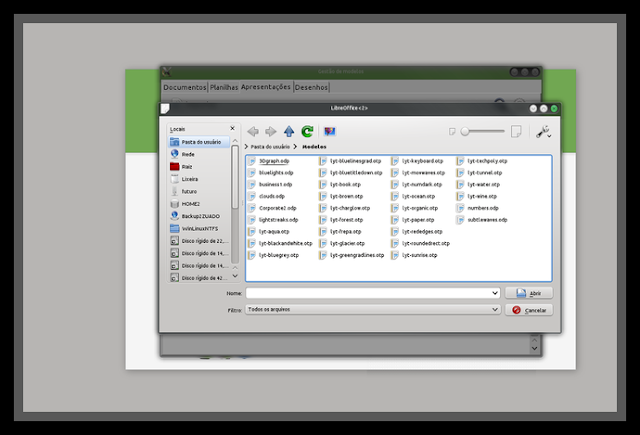Image resolution: width=640 pixels, height=435 pixels.
Task: Select Apresentações tab in Gestão de modelos
Action: [x=266, y=87]
